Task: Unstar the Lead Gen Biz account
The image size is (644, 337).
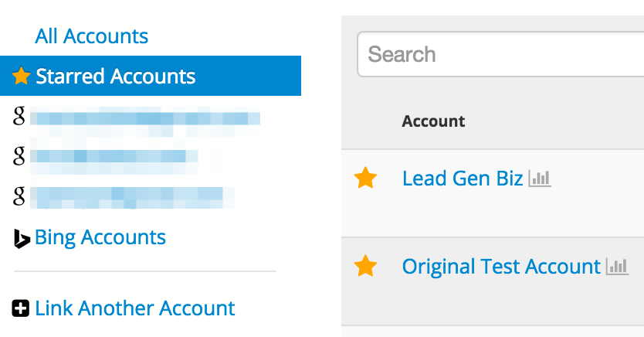Action: click(x=365, y=178)
